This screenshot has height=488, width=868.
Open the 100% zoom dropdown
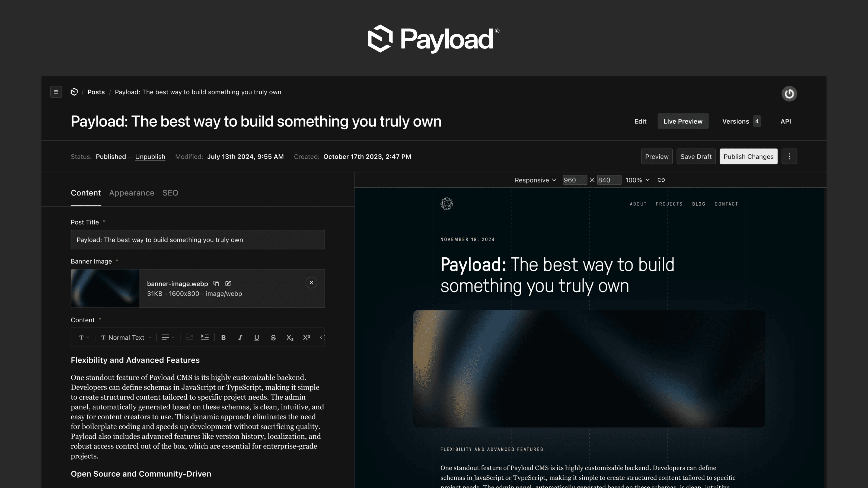637,180
